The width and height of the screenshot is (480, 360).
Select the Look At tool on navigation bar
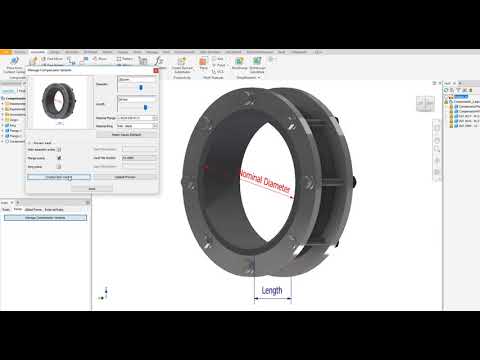coord(437,172)
